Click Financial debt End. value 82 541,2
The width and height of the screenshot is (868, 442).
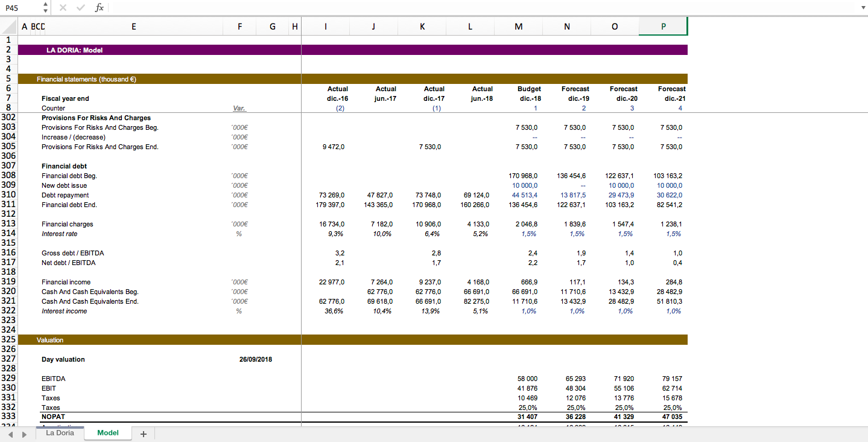pyautogui.click(x=670, y=205)
